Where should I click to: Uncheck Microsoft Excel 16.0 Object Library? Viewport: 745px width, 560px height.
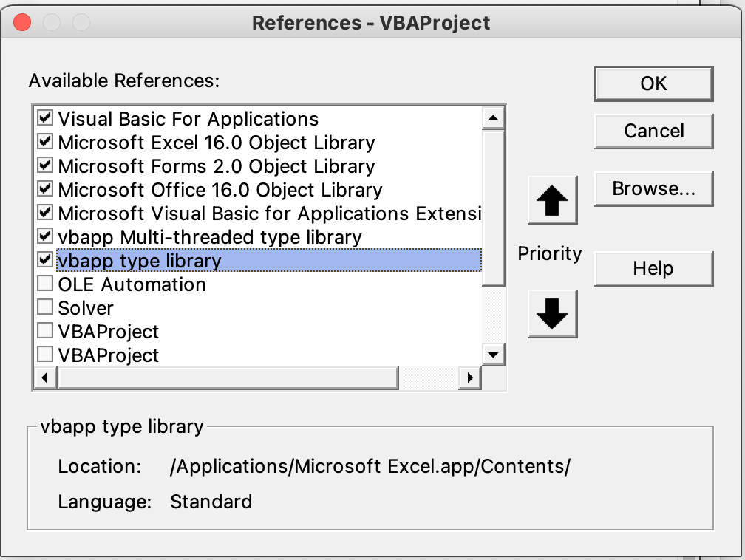46,142
